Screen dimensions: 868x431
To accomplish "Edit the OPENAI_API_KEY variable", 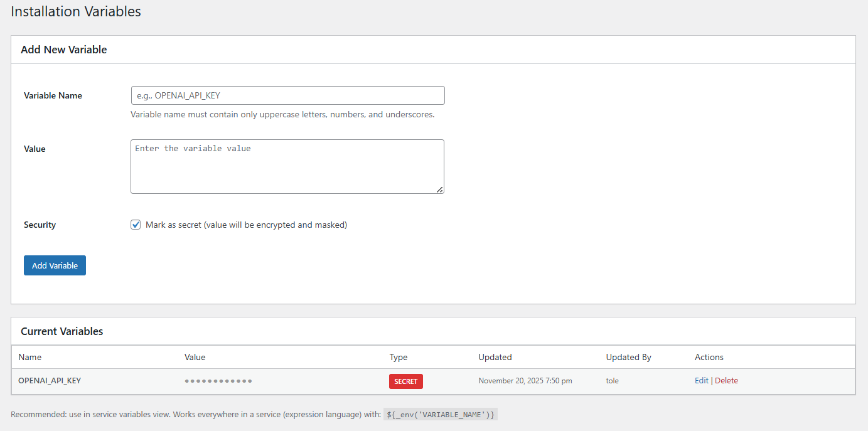I will click(701, 380).
